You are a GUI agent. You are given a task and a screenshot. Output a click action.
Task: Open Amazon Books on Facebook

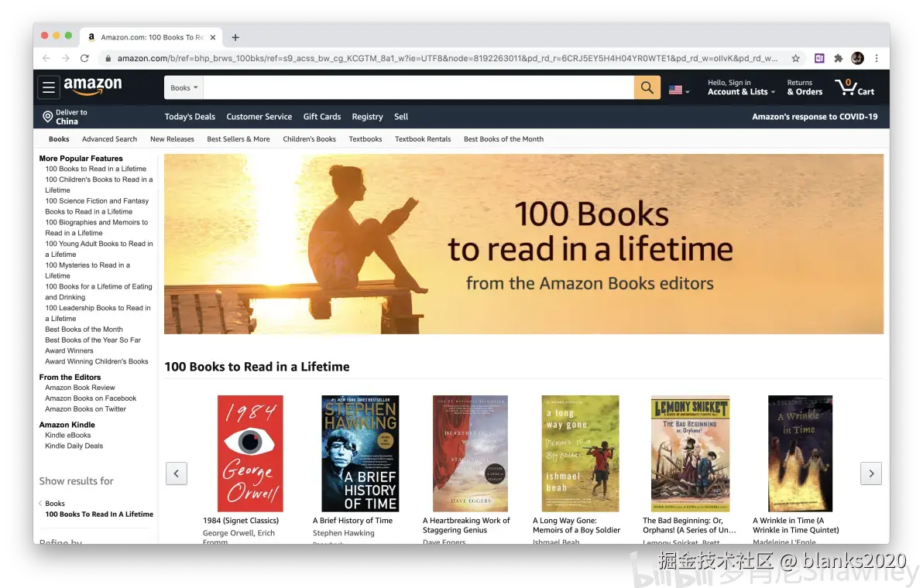coord(91,398)
